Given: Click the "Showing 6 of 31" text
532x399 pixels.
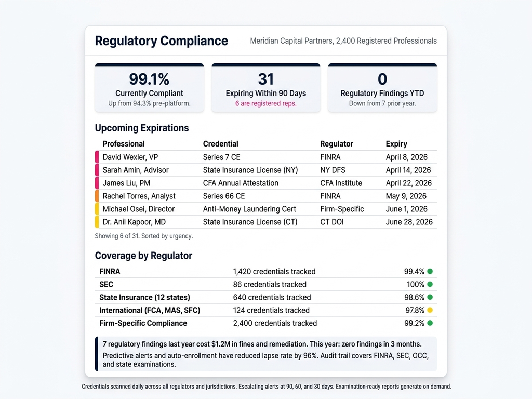Looking at the screenshot, I should coord(143,236).
